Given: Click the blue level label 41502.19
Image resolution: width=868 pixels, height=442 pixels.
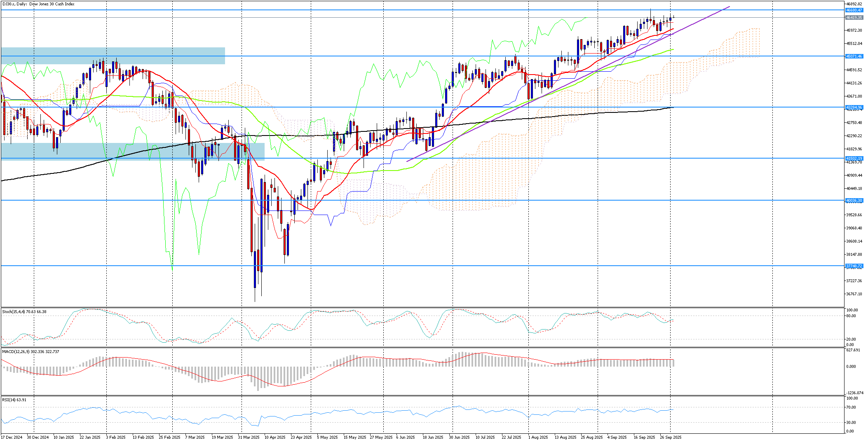Looking at the screenshot, I should (854, 159).
